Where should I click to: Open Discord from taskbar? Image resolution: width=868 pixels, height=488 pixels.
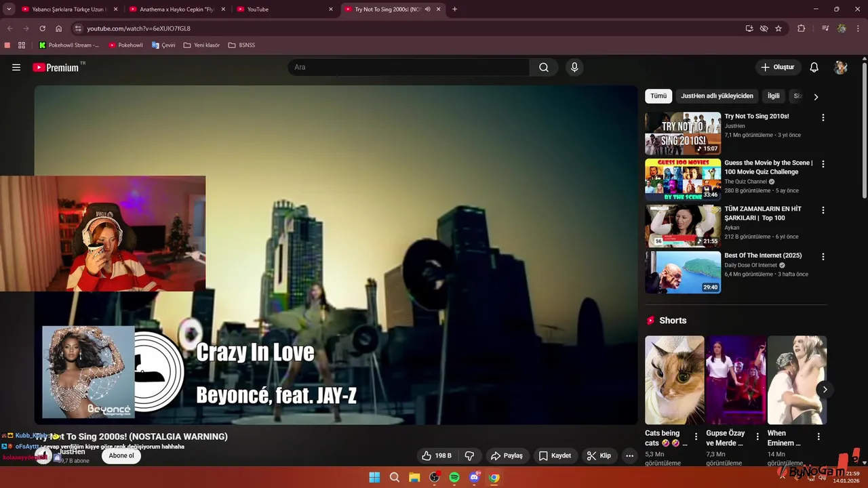[x=474, y=477]
